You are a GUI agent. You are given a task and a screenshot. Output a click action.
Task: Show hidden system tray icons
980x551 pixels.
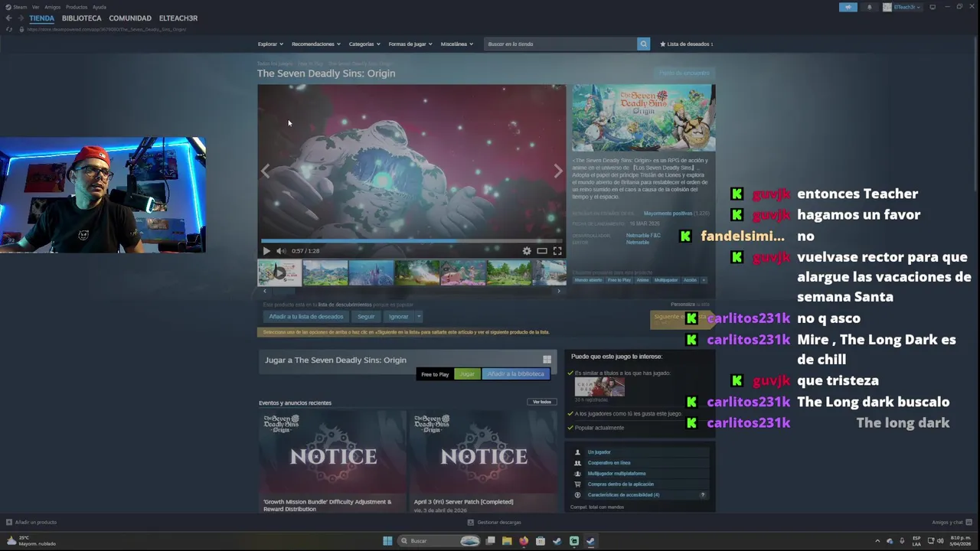[877, 541]
